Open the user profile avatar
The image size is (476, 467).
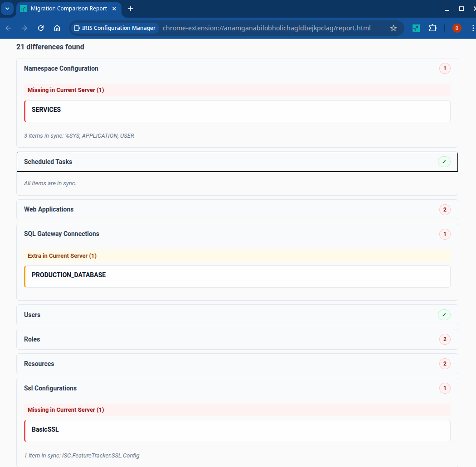point(457,28)
